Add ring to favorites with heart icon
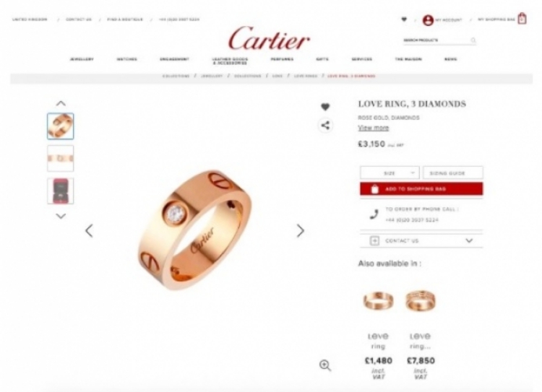 [x=325, y=107]
